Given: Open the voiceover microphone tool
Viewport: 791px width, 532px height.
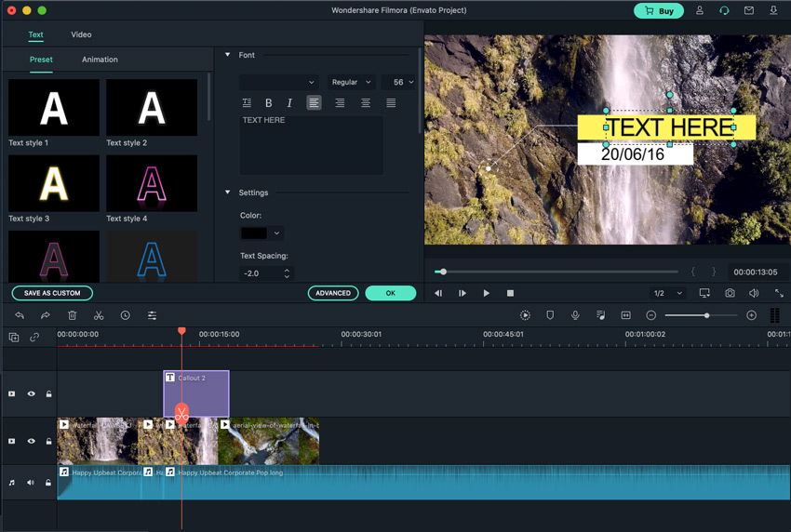Looking at the screenshot, I should [575, 315].
